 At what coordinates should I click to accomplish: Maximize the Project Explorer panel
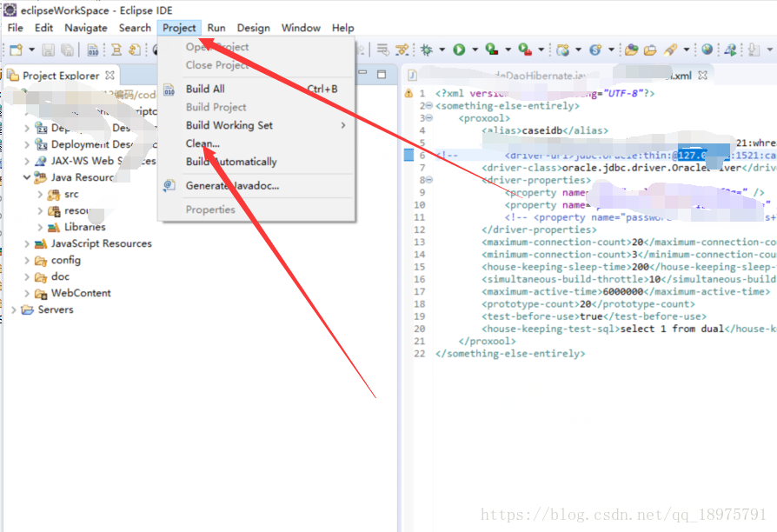382,75
